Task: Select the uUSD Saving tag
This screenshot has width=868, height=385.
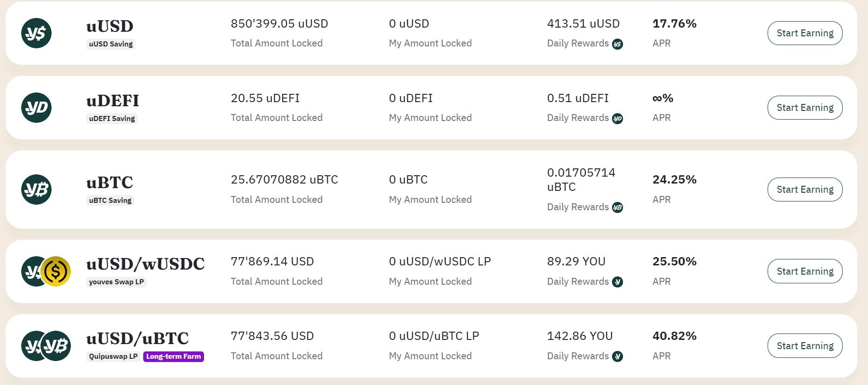Action: [111, 44]
